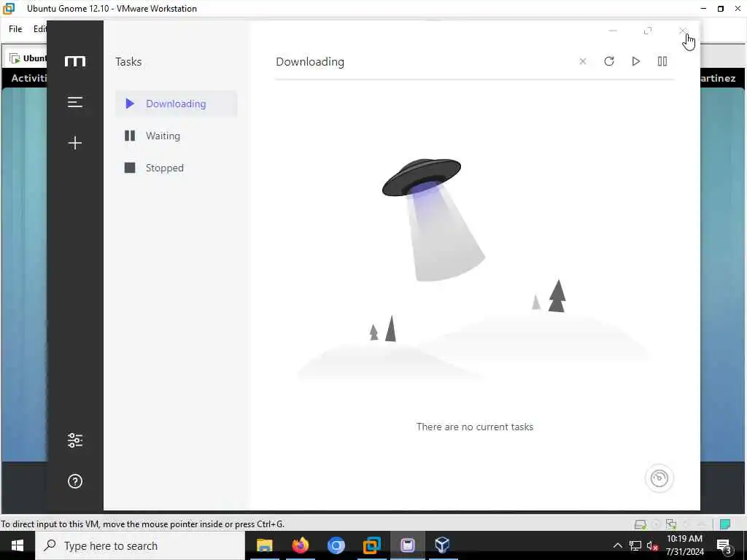The width and height of the screenshot is (747, 560).
Task: Minimize the Motrix window
Action: point(613,31)
